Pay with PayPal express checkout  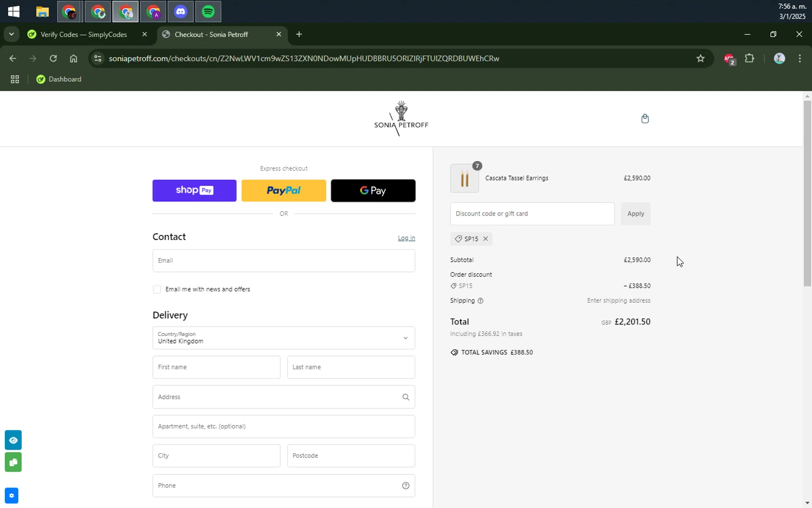click(x=284, y=191)
